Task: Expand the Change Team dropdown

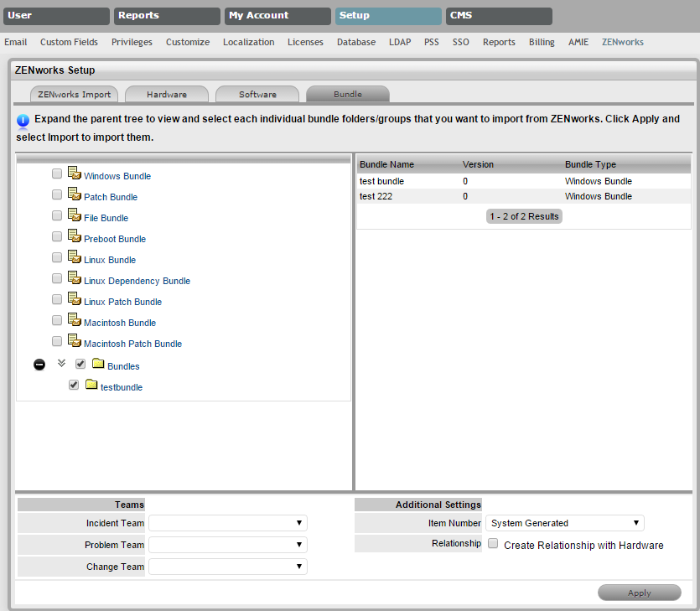Action: point(227,567)
